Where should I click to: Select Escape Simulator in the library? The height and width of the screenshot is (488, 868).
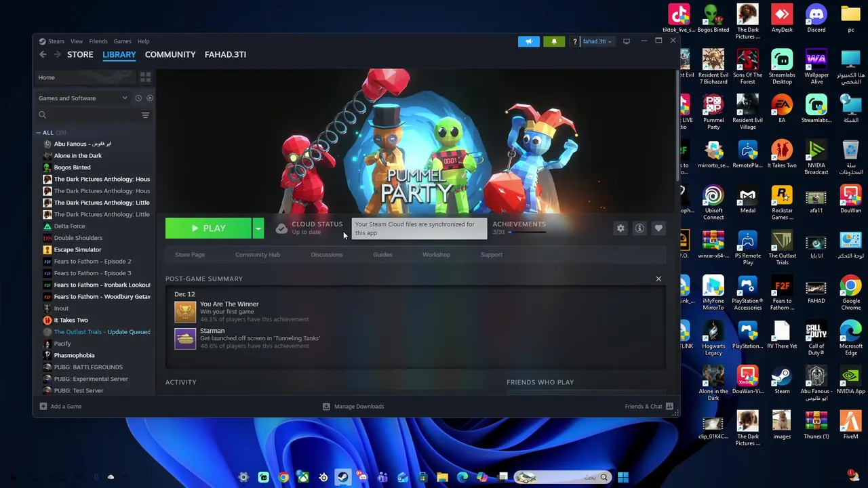click(77, 249)
